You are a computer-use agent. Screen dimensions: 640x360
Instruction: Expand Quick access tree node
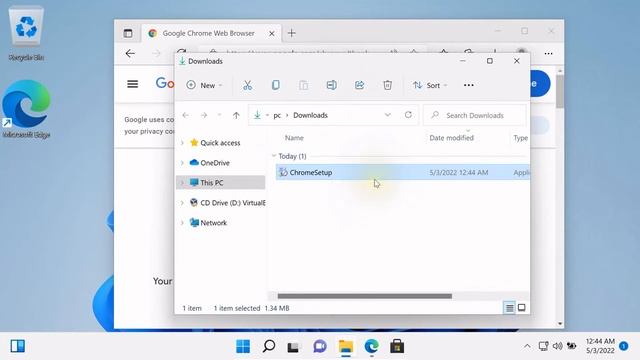182,143
